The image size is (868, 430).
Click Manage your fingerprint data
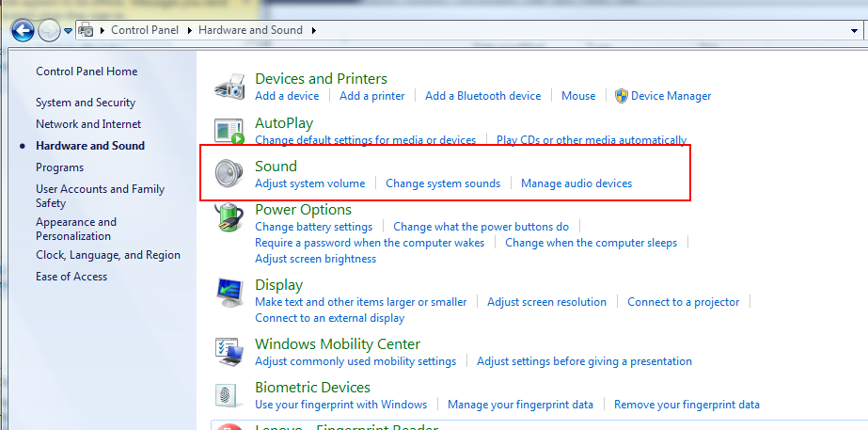[520, 405]
